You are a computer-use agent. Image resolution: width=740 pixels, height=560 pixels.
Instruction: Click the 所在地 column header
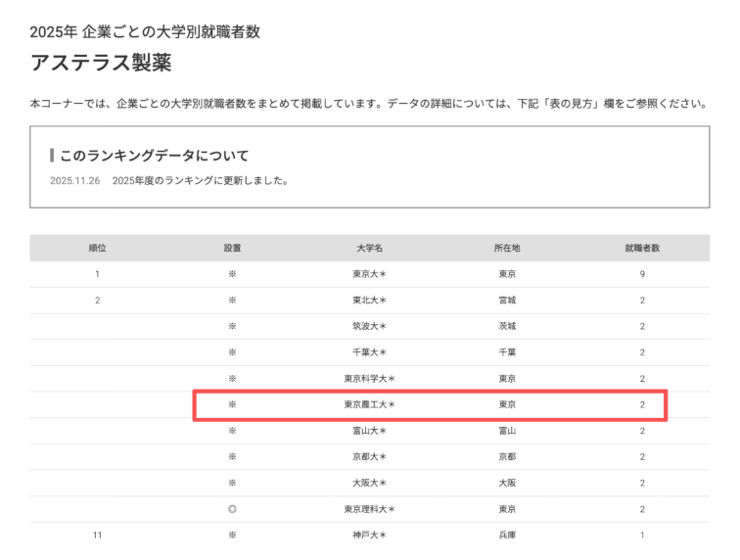coord(506,249)
